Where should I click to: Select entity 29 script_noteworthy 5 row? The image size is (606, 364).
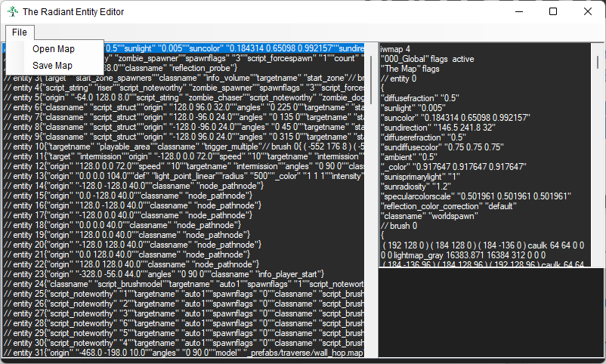coord(184,333)
